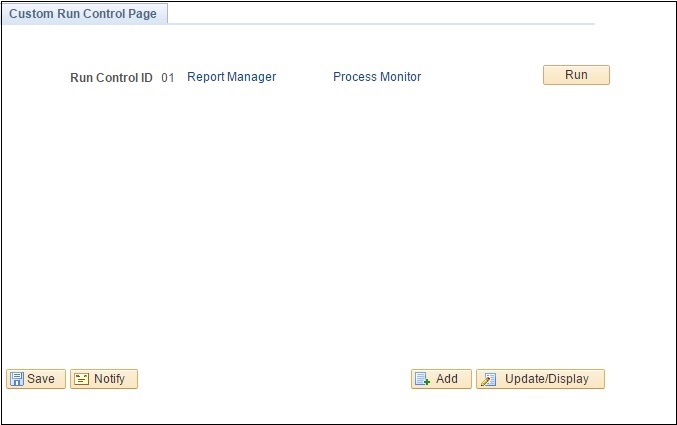
Task: Click the Notify envelope icon
Action: 82,379
